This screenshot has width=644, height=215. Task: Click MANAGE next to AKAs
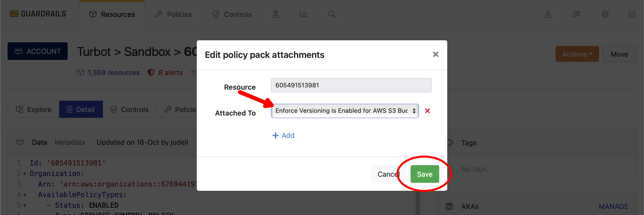click(614, 206)
